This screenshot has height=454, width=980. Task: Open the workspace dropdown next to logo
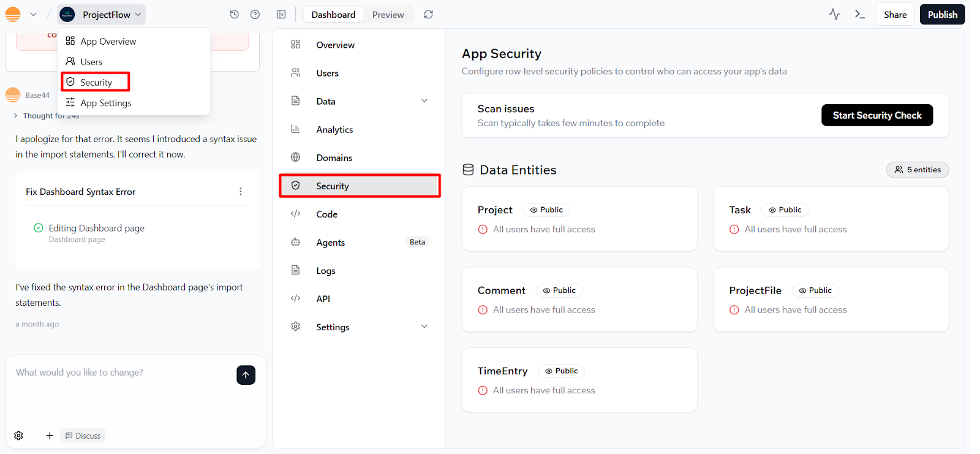pos(34,14)
